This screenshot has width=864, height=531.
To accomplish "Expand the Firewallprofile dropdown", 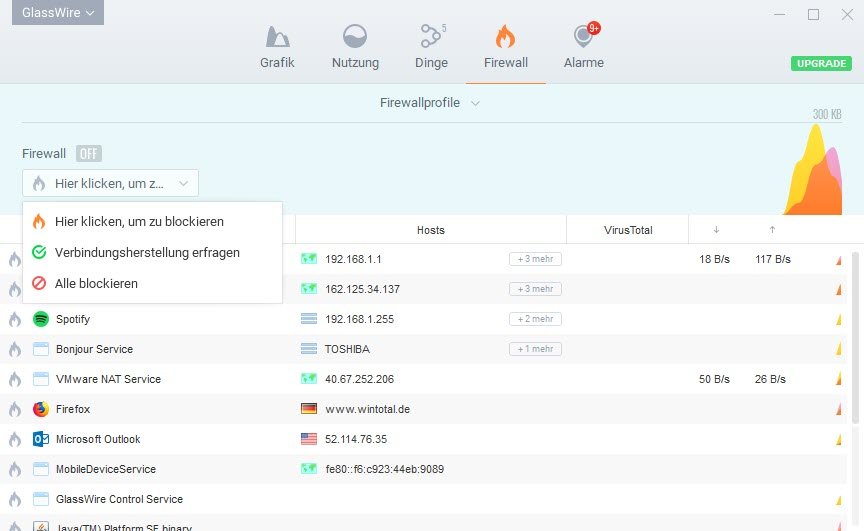I will [x=429, y=103].
